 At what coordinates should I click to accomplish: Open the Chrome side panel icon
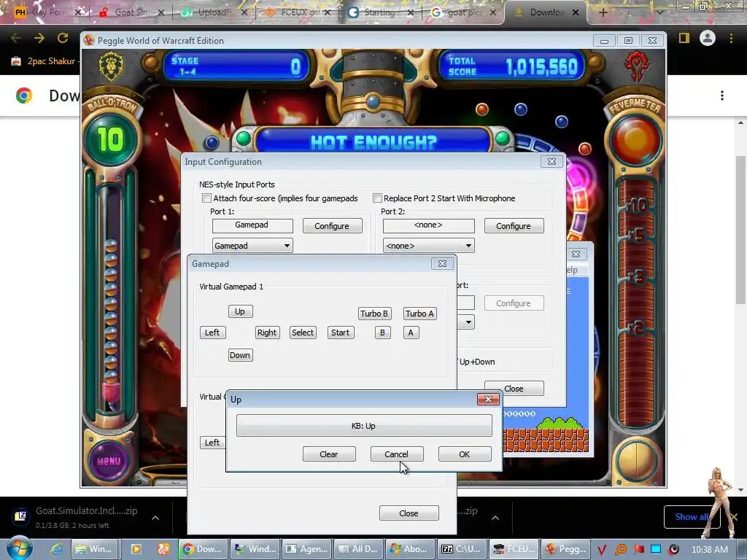[x=684, y=38]
